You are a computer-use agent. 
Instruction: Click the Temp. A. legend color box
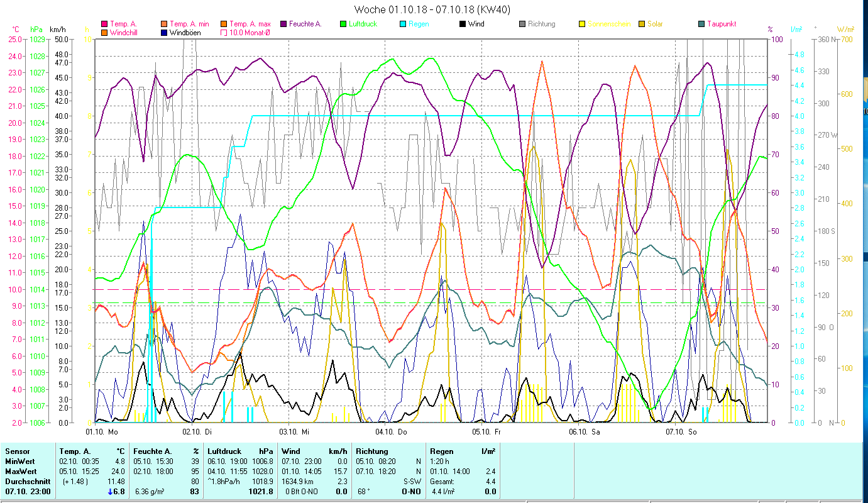coord(104,24)
